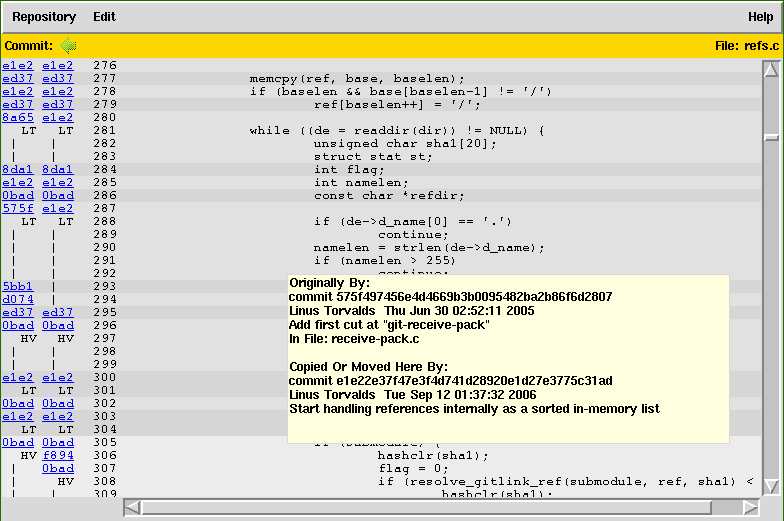This screenshot has width=784, height=521.
Task: Open first-column commit 8da1 on line 284
Action: tap(18, 170)
